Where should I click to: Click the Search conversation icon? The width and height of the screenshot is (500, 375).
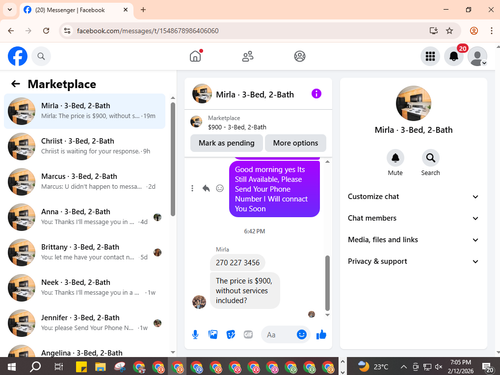pos(430,157)
